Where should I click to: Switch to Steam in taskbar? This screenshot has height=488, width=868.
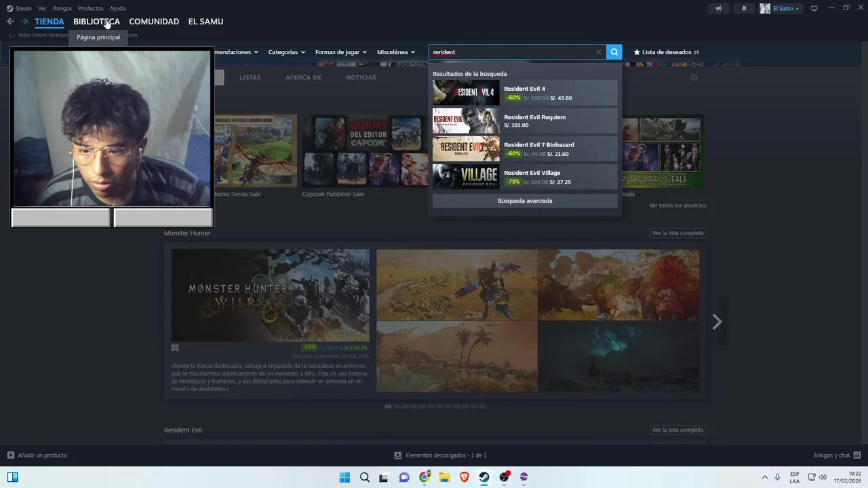click(x=484, y=477)
